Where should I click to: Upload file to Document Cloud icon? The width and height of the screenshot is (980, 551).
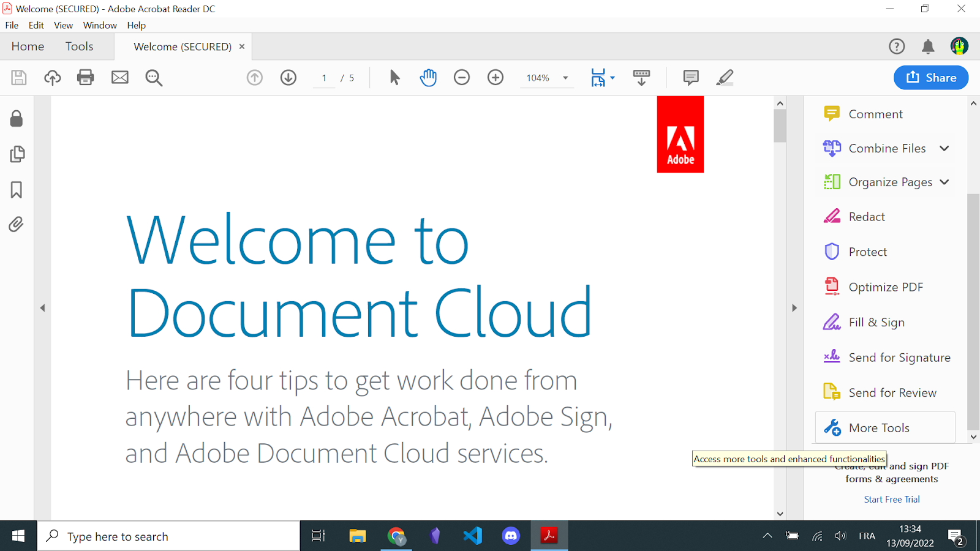53,78
